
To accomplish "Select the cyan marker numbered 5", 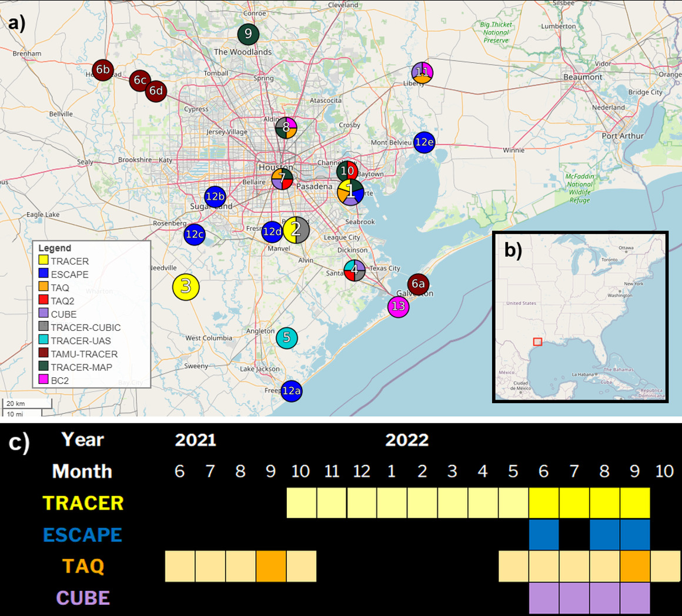I will [x=286, y=338].
